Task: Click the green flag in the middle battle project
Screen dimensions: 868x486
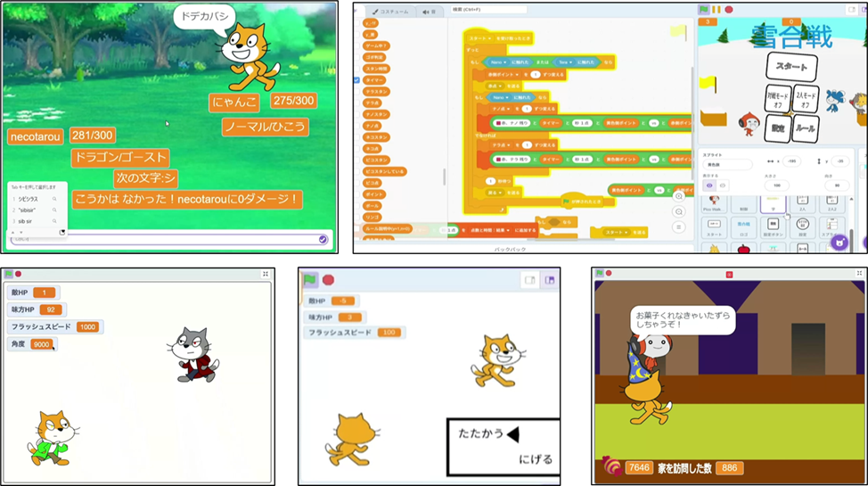Action: click(310, 280)
